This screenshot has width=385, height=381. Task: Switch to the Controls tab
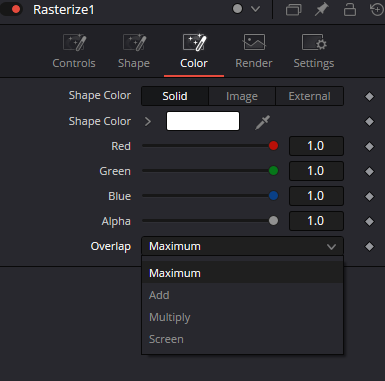[74, 51]
